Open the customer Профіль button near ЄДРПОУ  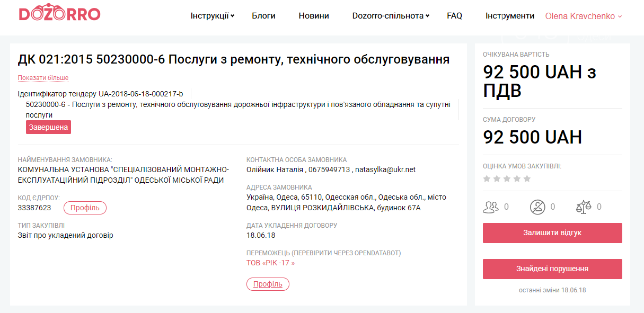(85, 208)
